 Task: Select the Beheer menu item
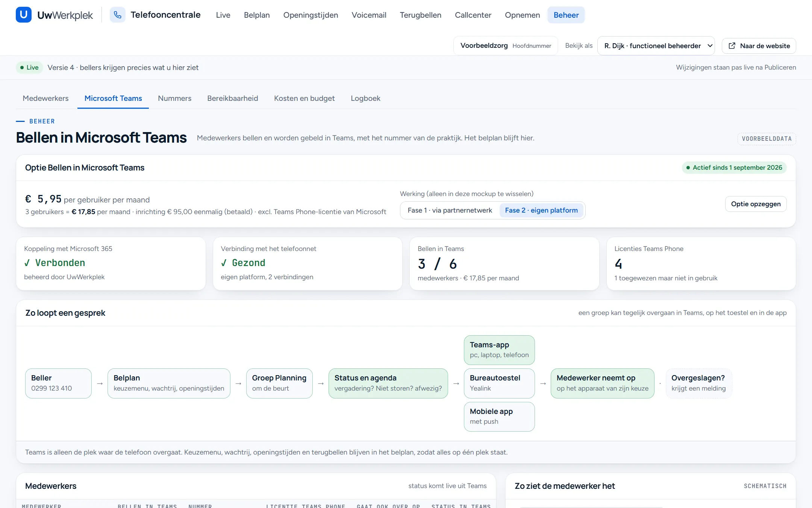pos(566,15)
